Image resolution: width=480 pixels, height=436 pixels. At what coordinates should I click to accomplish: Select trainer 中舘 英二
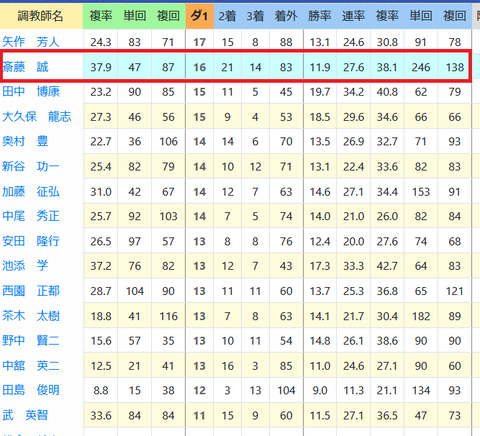pos(31,366)
